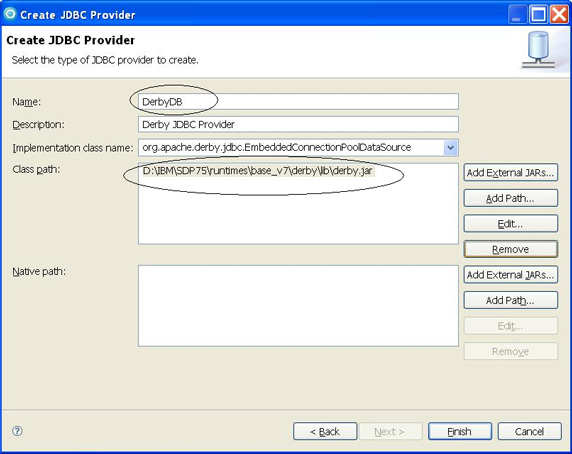Screen dimensions: 572x454
Task: Click the Native path label
Action: click(39, 272)
